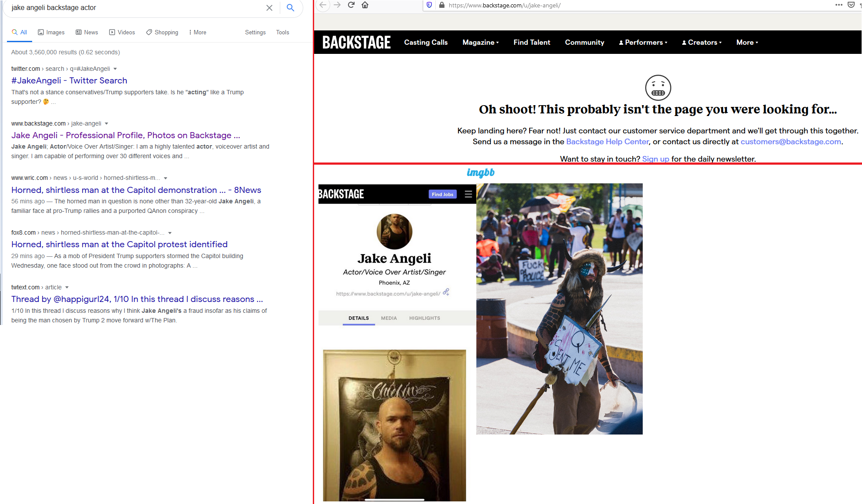This screenshot has width=862, height=504.
Task: Click the Firefox address bar URL
Action: coord(504,5)
